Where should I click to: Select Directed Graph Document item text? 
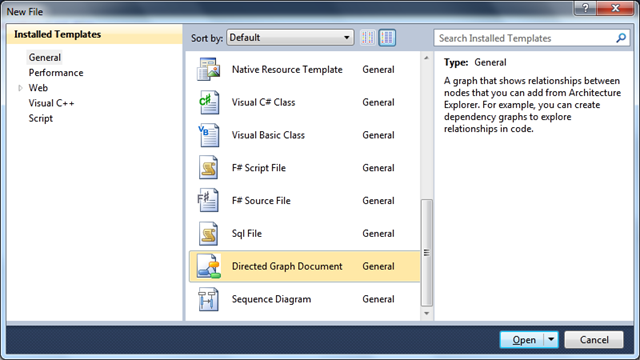(287, 267)
